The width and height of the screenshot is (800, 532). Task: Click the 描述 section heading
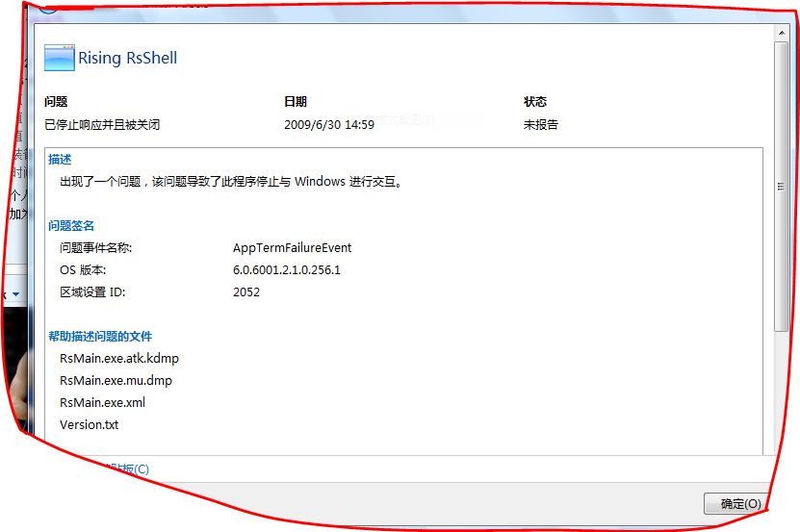pyautogui.click(x=60, y=160)
